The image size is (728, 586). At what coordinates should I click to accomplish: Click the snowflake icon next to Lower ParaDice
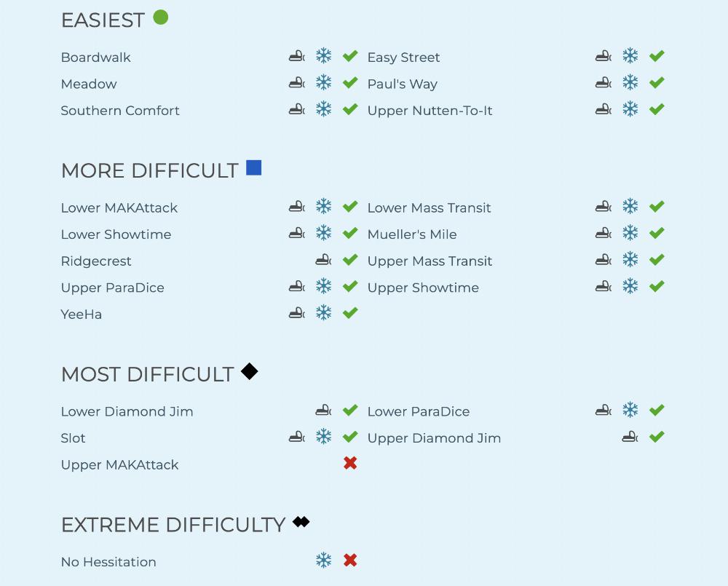pyautogui.click(x=630, y=411)
